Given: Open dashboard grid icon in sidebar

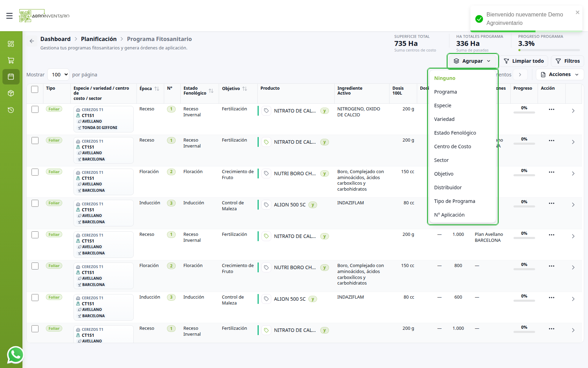Looking at the screenshot, I should coord(11,44).
